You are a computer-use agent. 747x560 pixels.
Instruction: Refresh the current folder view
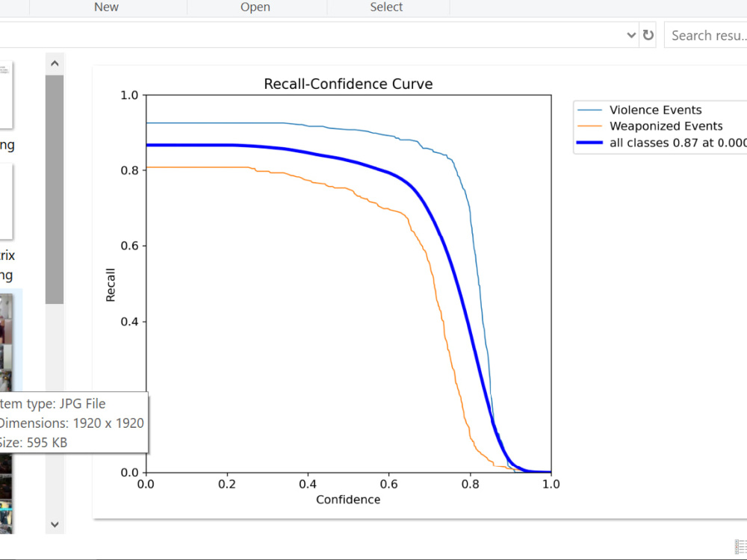648,35
